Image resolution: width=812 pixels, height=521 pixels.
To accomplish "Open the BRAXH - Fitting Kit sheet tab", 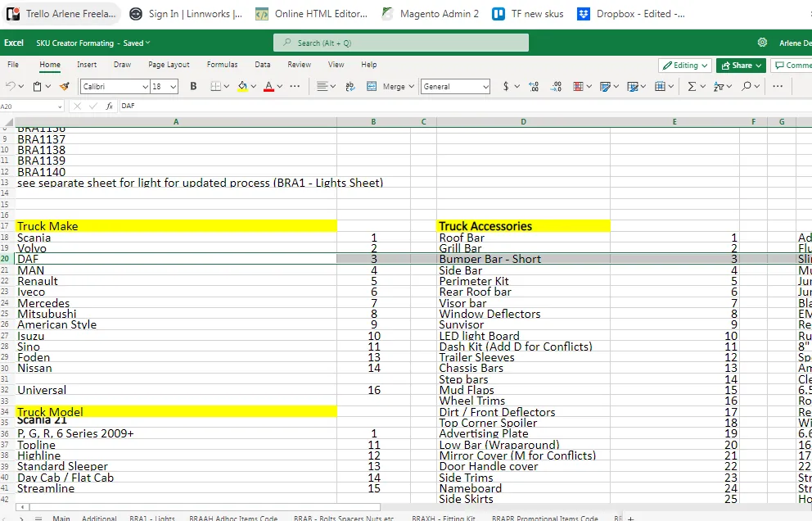I will 444,518.
